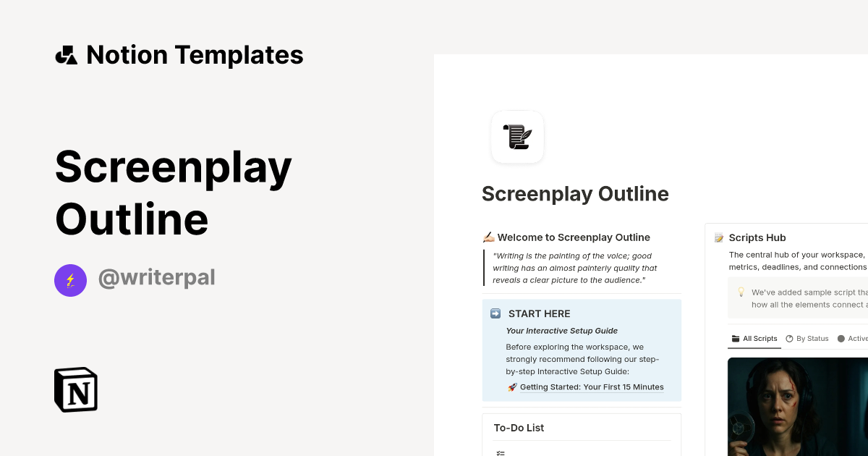Viewport: 868px width, 456px height.
Task: Click the checklist icon inside the To-Do List card
Action: click(500, 452)
